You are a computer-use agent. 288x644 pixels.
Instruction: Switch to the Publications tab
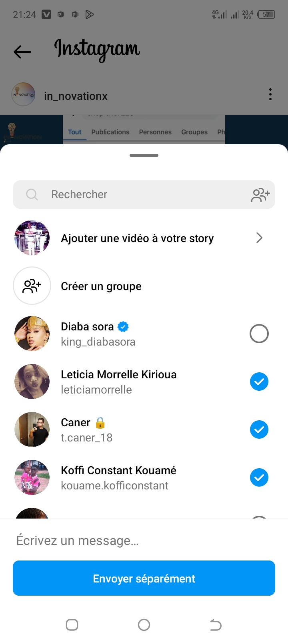click(110, 132)
